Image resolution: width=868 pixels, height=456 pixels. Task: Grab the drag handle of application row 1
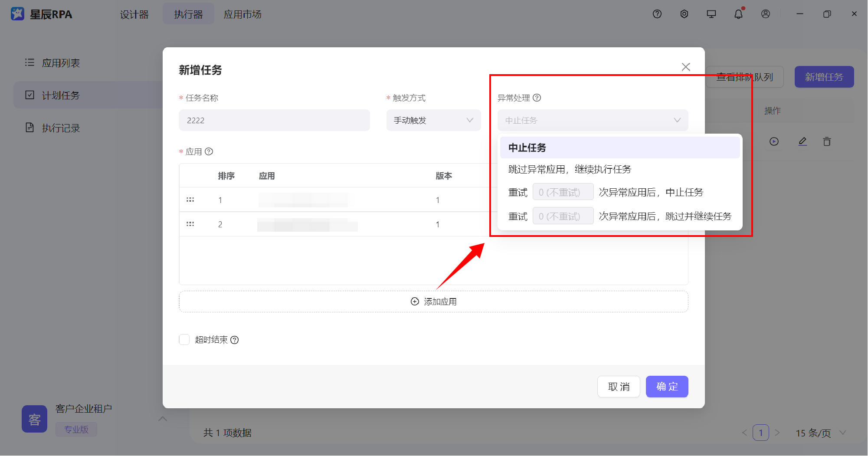click(x=190, y=200)
